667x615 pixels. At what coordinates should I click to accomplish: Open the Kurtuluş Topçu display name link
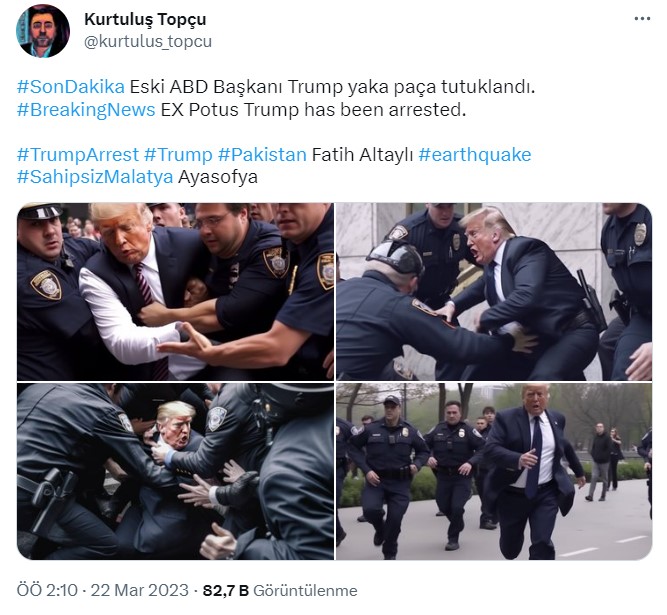click(x=145, y=19)
